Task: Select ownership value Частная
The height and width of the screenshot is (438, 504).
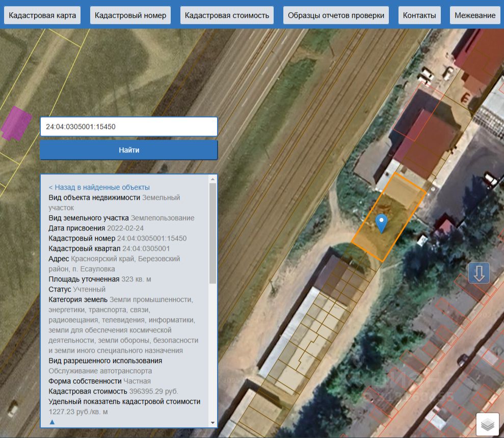Action: [137, 381]
